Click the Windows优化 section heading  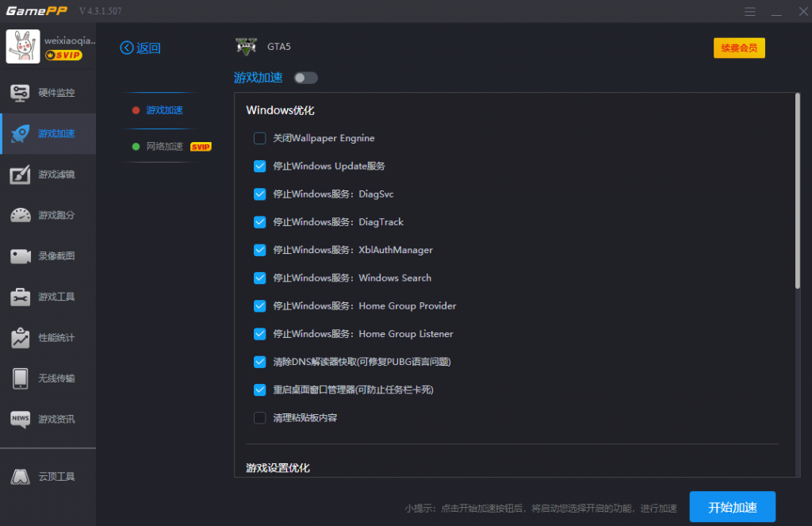[280, 110]
